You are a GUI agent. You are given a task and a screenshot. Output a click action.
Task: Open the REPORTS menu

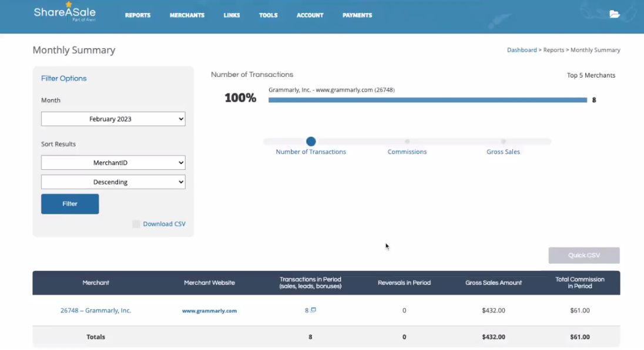pyautogui.click(x=137, y=15)
